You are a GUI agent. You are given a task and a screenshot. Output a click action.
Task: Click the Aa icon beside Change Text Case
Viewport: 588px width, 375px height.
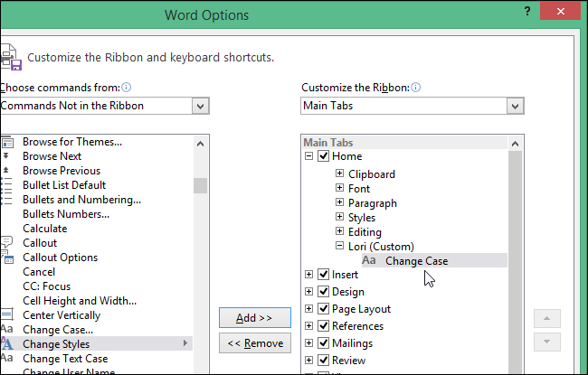click(x=6, y=358)
